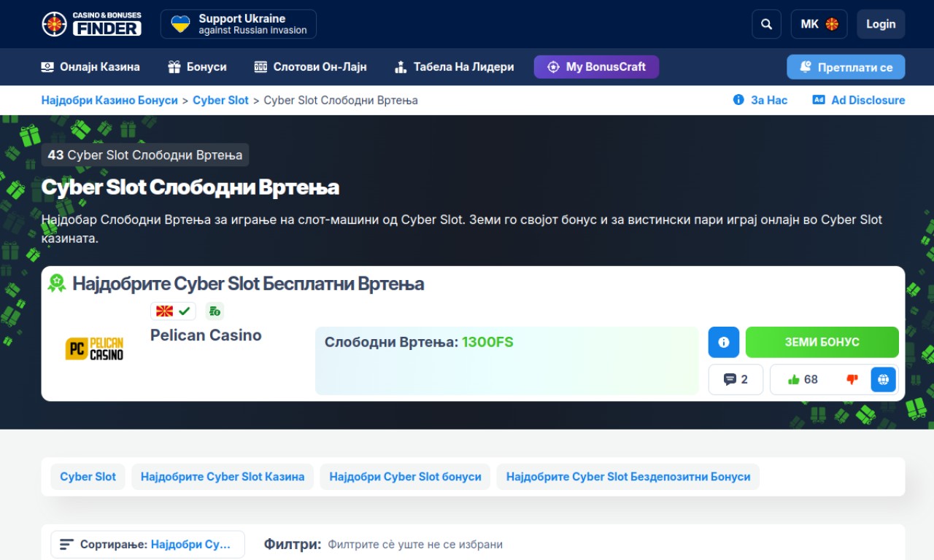
Task: Click the Login button
Action: (x=881, y=24)
